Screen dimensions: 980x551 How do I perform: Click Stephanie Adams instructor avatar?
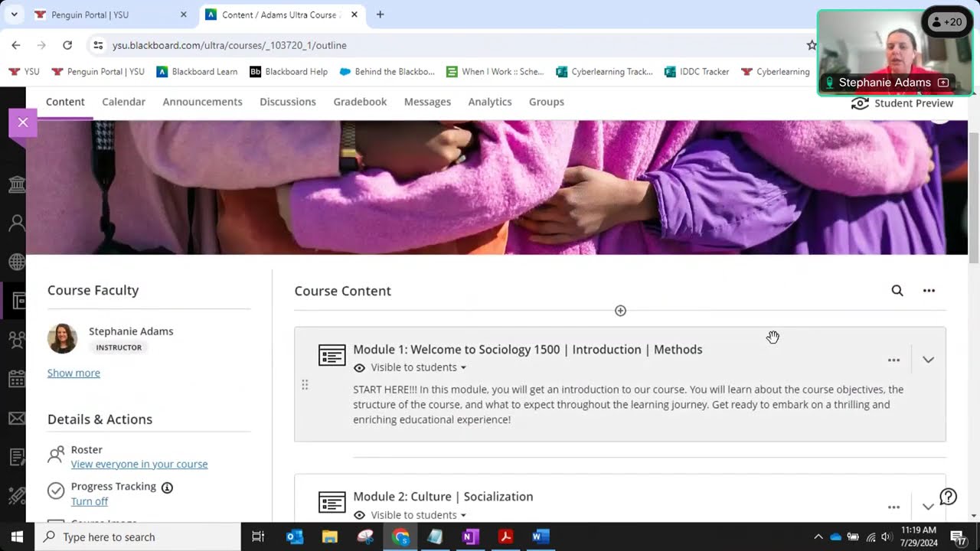(62, 338)
